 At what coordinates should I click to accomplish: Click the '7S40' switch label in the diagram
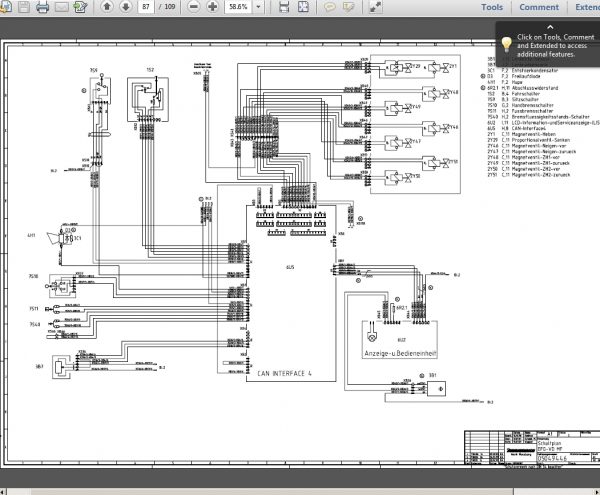tap(34, 324)
